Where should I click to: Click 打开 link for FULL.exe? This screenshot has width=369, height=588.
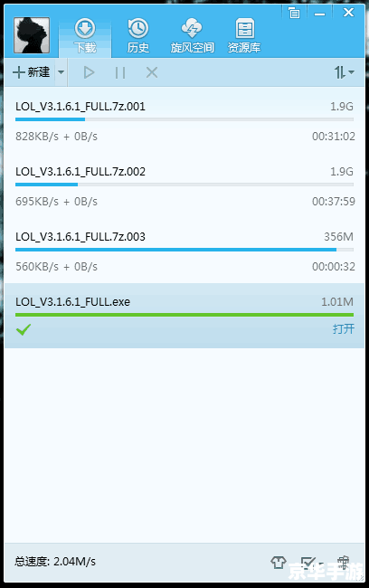[343, 329]
